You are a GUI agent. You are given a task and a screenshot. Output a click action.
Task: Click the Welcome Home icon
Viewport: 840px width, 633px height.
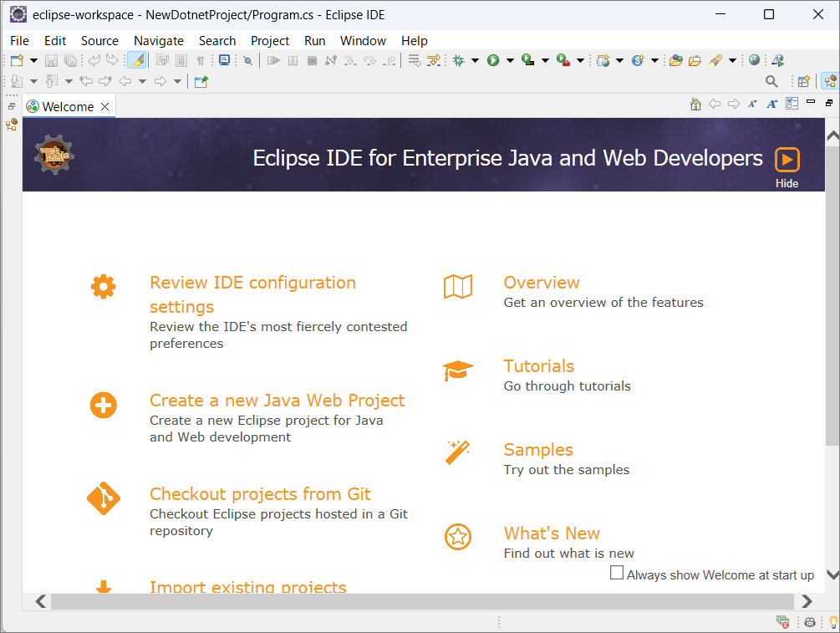pyautogui.click(x=695, y=104)
